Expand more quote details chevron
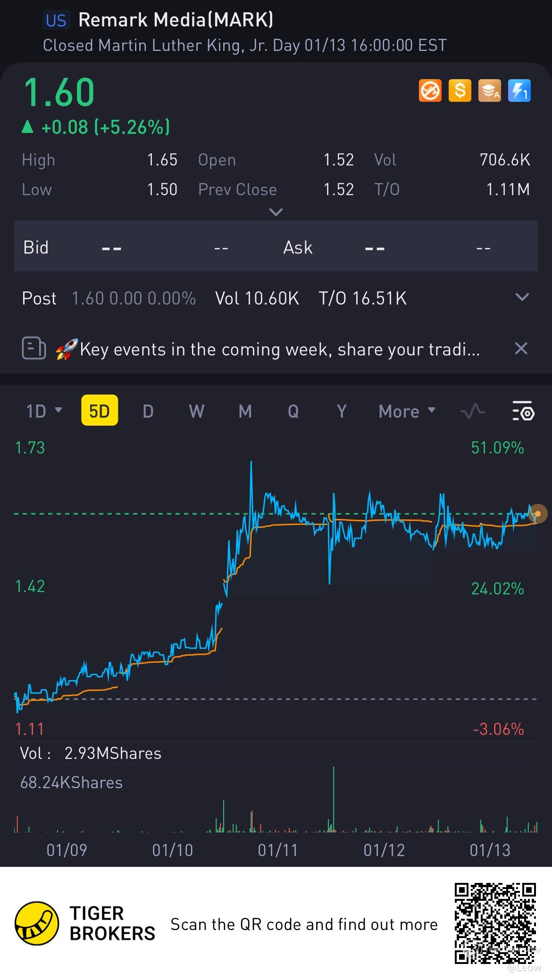552x980 pixels. click(x=276, y=212)
